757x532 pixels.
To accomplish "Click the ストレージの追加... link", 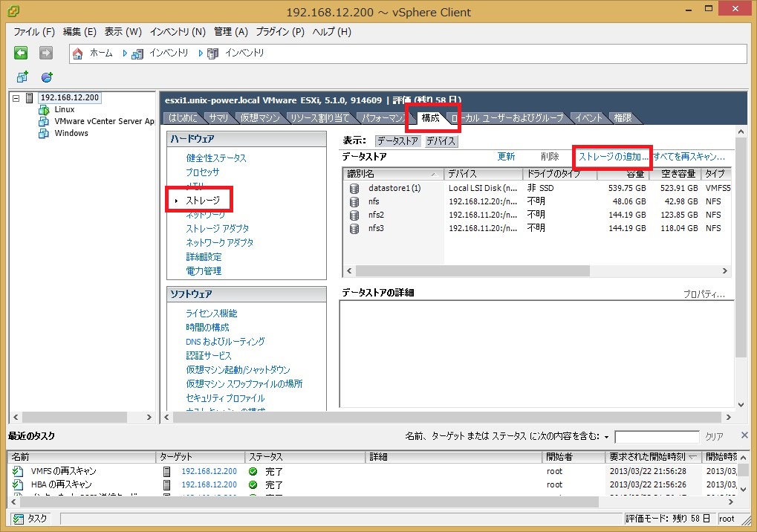I will (x=613, y=157).
